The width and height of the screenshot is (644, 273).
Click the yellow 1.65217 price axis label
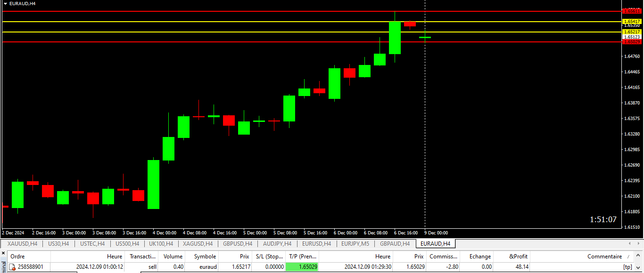(632, 32)
